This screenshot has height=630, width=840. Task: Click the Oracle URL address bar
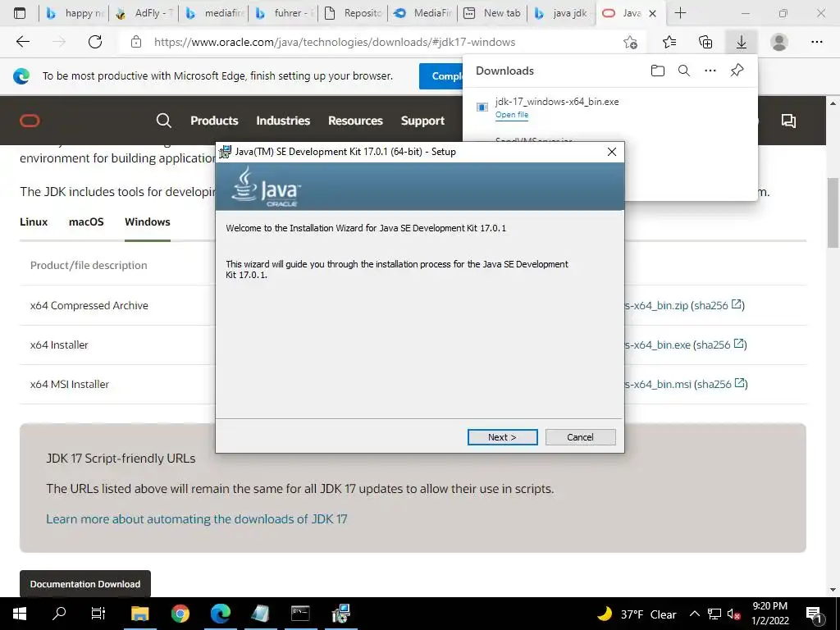point(335,42)
